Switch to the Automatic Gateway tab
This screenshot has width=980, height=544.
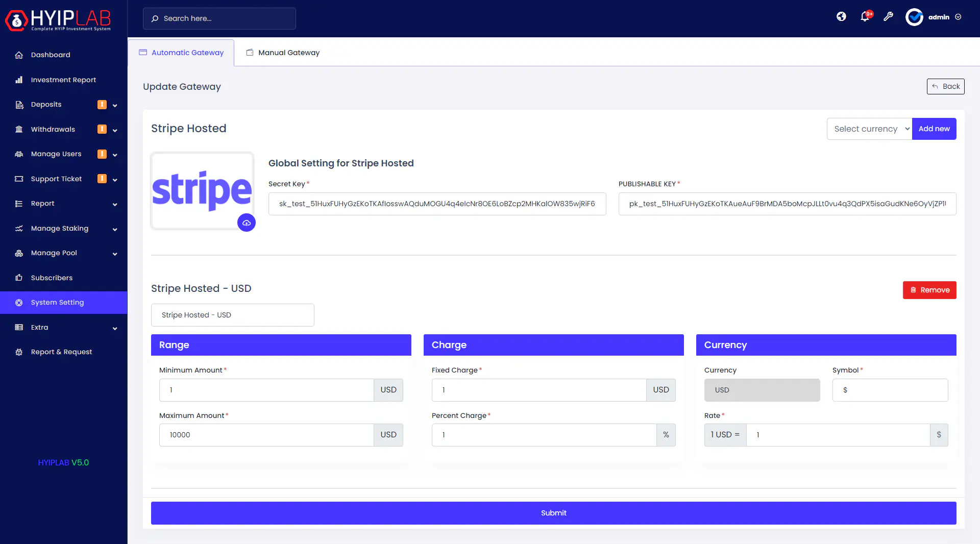coord(181,53)
